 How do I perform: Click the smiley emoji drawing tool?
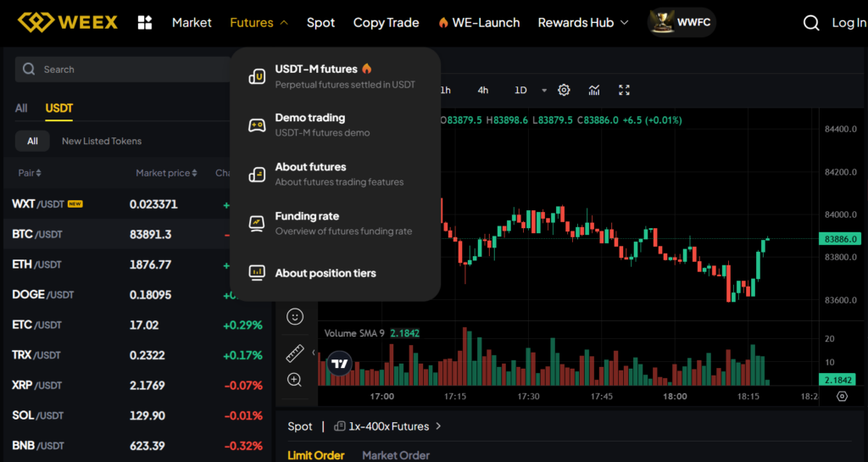(x=295, y=316)
